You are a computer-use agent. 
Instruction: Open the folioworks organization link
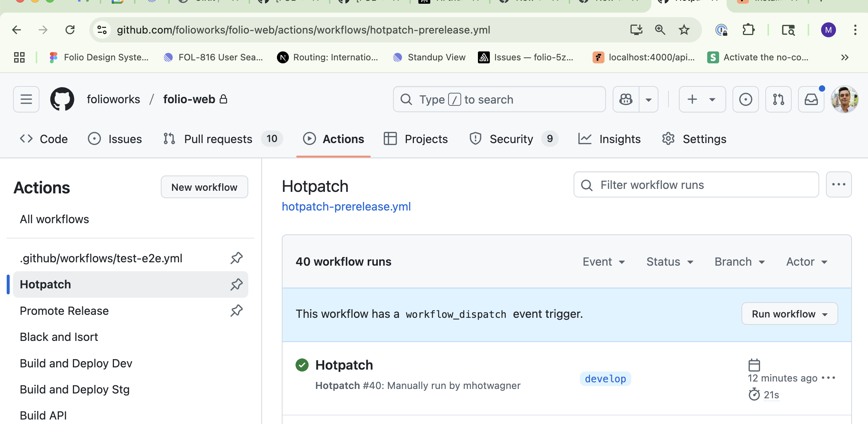pyautogui.click(x=114, y=99)
